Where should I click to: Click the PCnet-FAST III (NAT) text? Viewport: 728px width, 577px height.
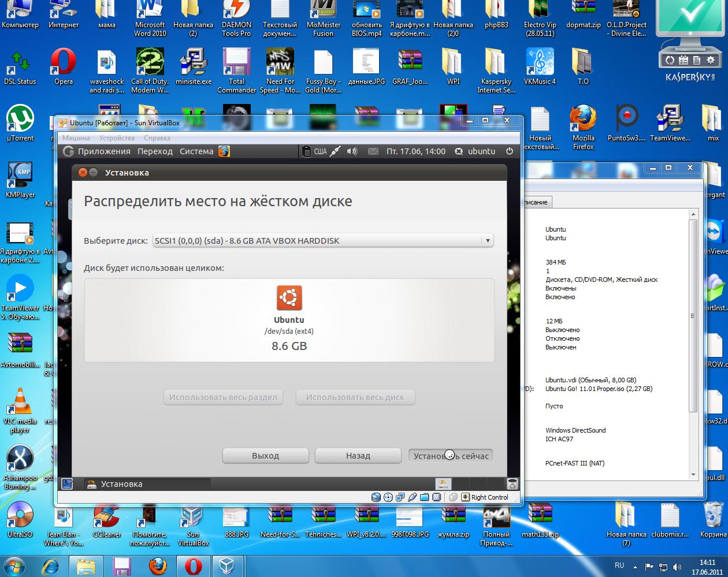point(575,463)
